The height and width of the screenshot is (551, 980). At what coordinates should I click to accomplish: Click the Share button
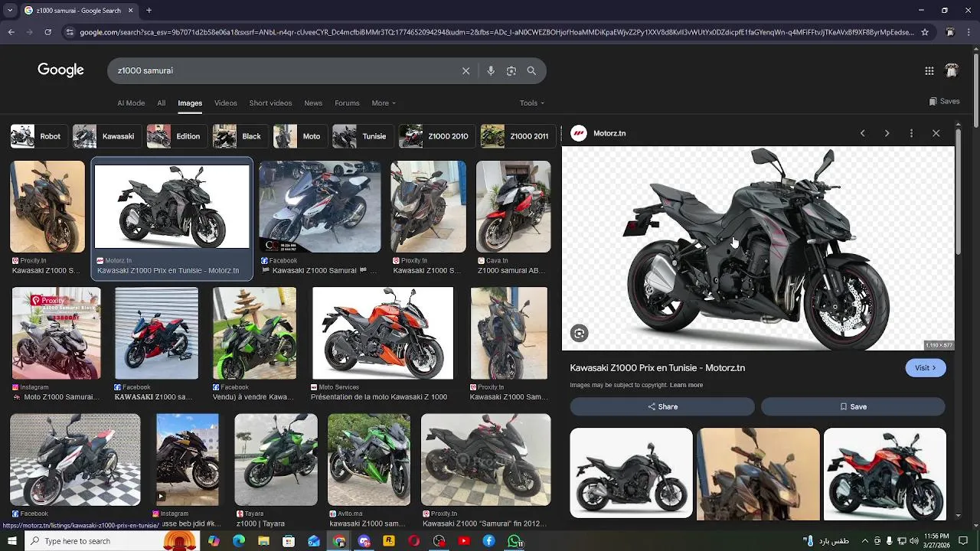pyautogui.click(x=663, y=407)
